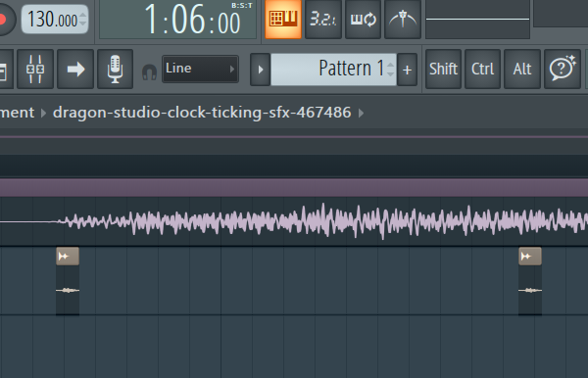Select the first audio clip icon

(68, 257)
